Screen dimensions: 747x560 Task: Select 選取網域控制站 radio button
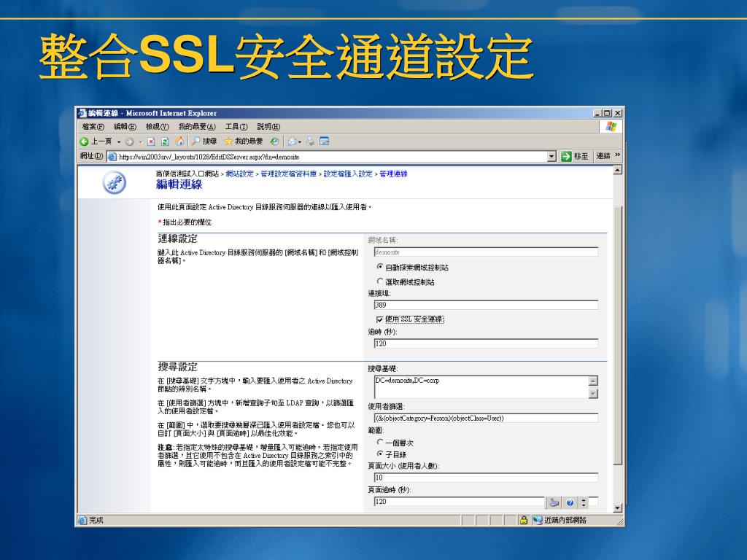[x=379, y=281]
